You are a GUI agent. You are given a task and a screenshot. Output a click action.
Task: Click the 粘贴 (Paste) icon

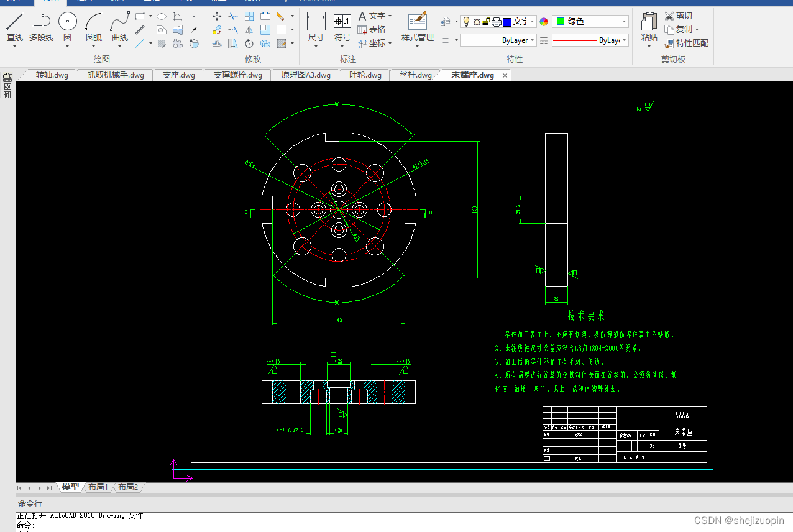coord(649,25)
